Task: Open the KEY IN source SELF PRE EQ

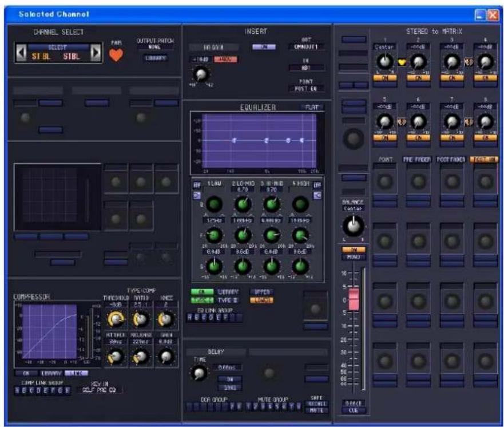Action: point(100,390)
